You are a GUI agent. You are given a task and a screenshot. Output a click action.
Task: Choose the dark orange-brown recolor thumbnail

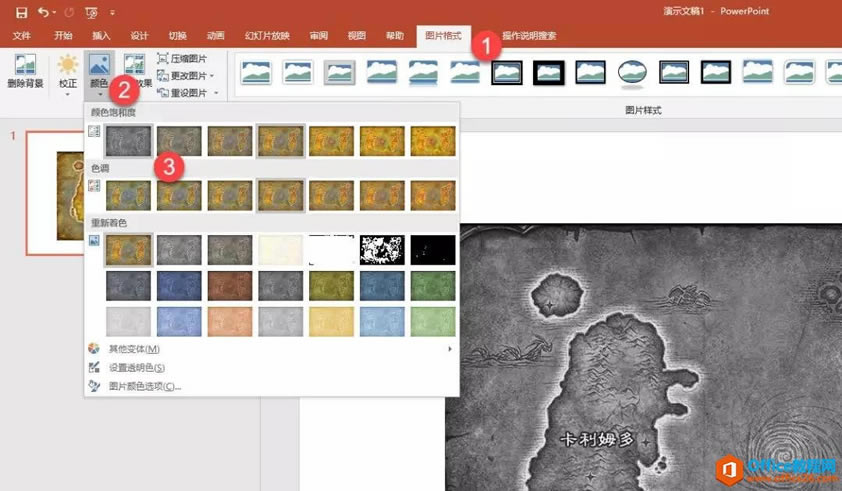coord(230,285)
